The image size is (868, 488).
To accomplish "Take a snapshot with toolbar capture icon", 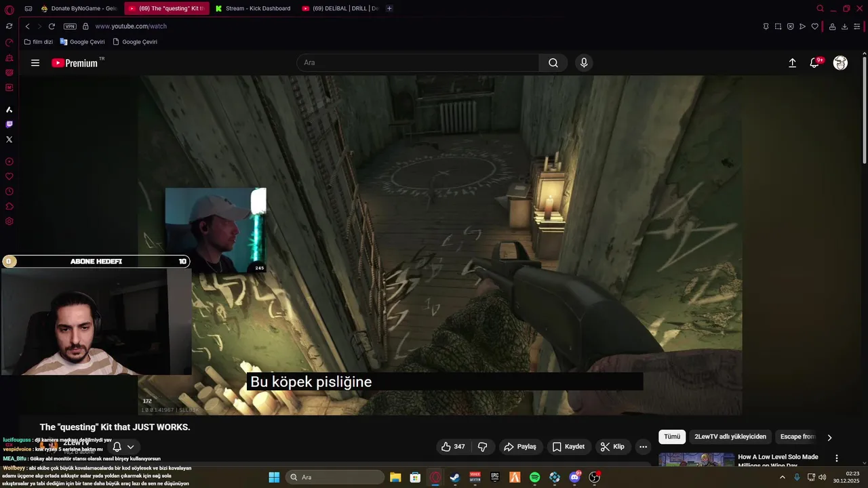I will coord(778,26).
